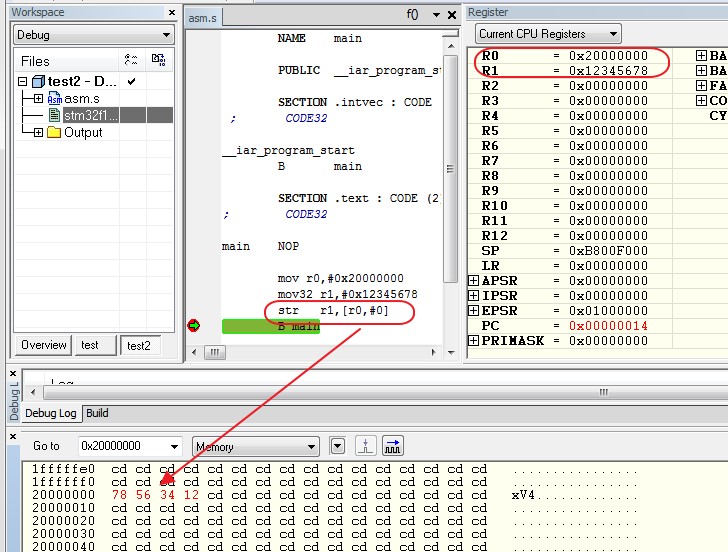Click the stm32f1... document icon

(x=54, y=115)
